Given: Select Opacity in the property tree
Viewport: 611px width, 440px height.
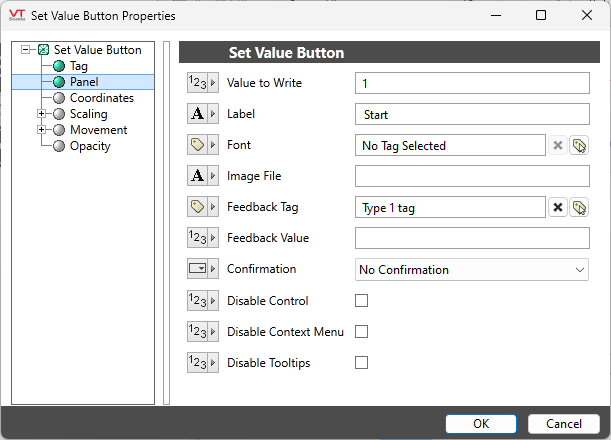Looking at the screenshot, I should pos(89,146).
